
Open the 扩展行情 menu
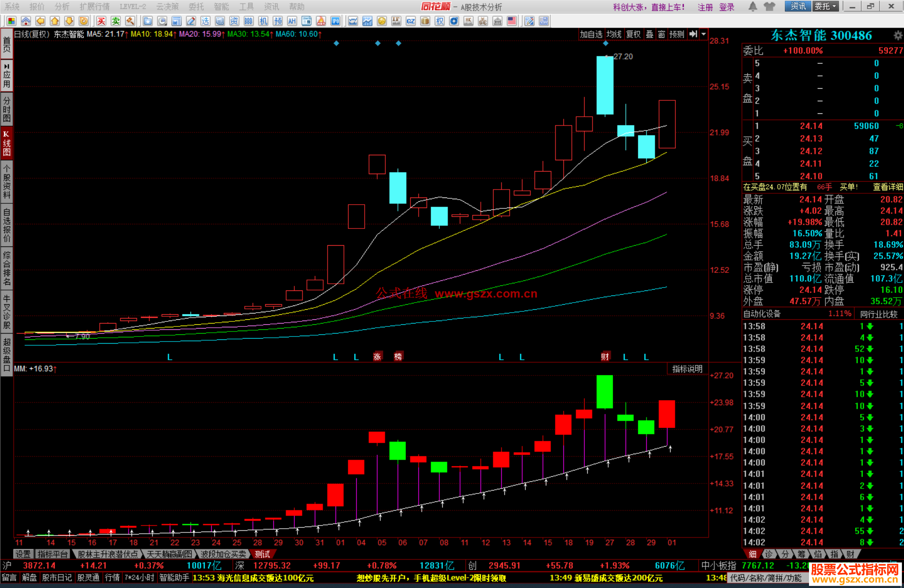95,7
